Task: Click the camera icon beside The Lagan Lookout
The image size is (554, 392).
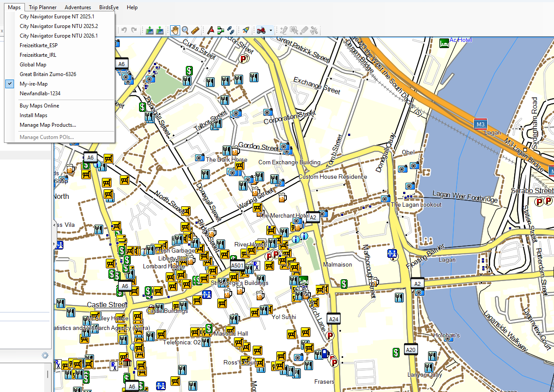Action: (x=385, y=199)
